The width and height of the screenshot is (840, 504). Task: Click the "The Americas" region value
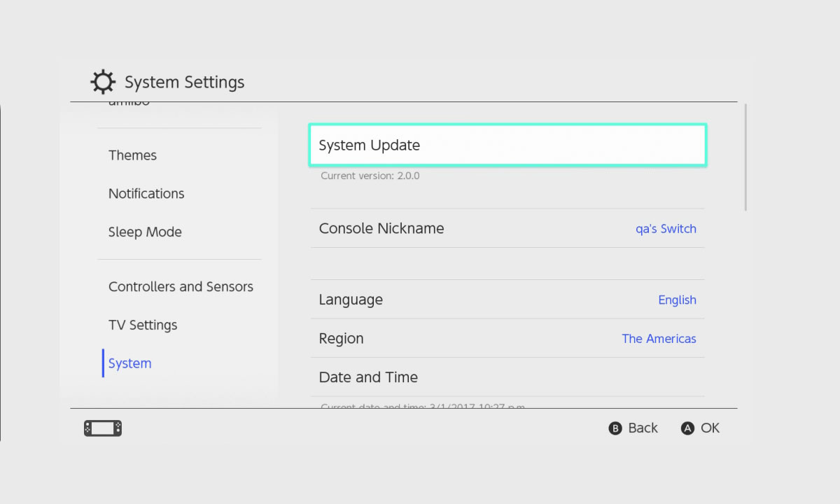pos(659,339)
